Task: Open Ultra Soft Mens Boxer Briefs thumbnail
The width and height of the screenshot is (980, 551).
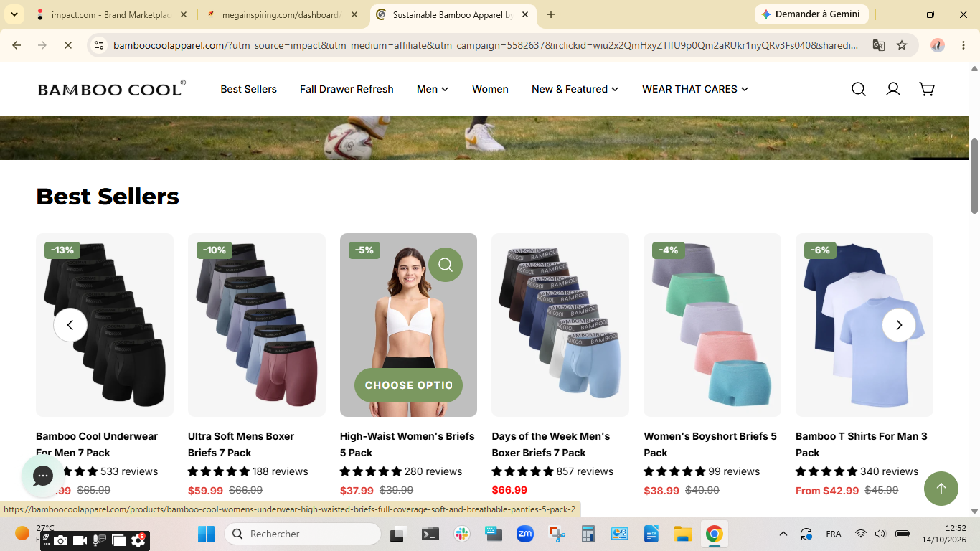Action: 257,325
